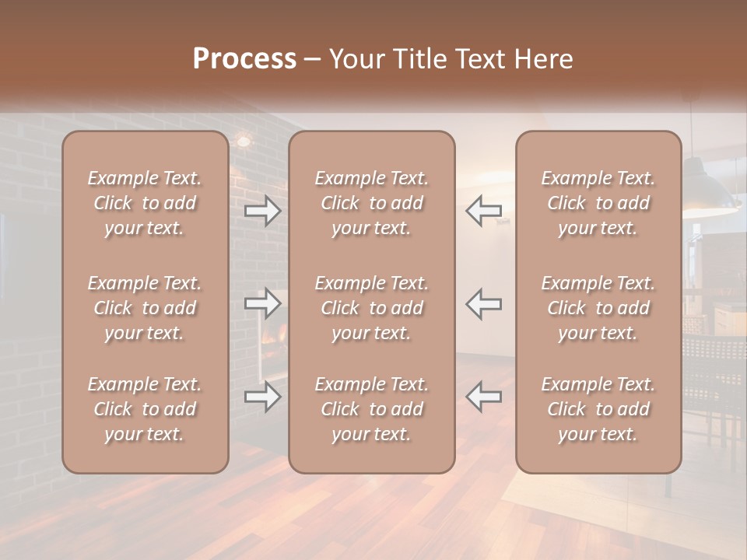Viewport: 747px width, 560px height.
Task: Click the bottom right-pointing arrow
Action: click(x=262, y=396)
